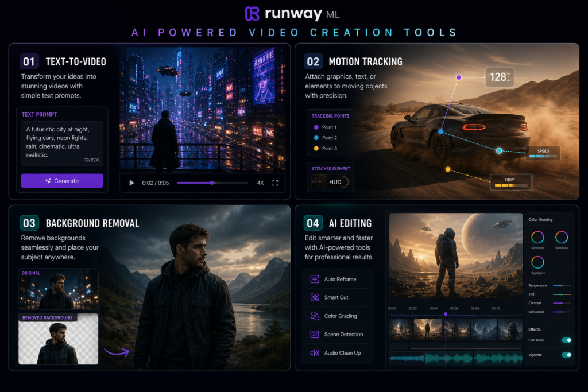Click the 79/1500 character counter
This screenshot has width=588, height=392.
tap(92, 160)
